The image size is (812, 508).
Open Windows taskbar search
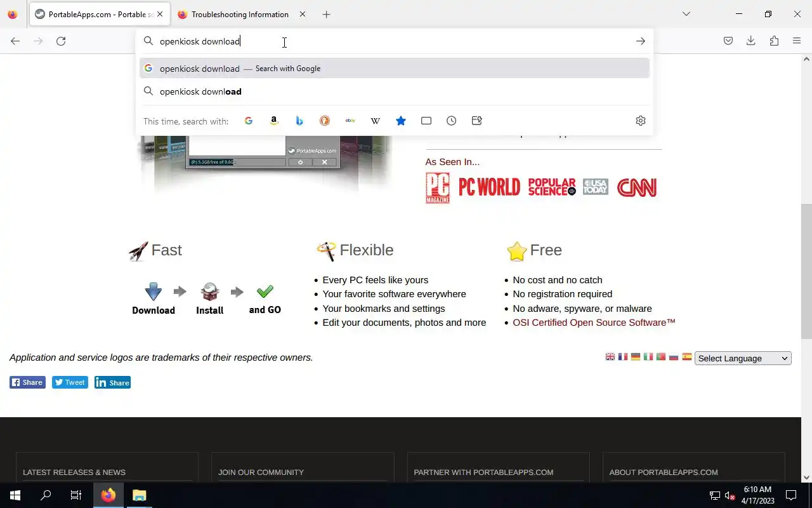click(x=46, y=495)
